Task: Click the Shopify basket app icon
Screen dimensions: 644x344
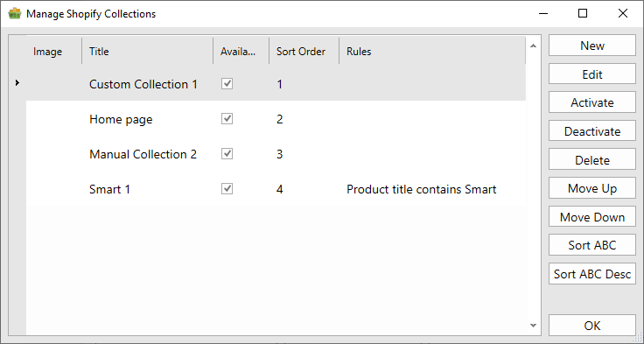Action: [15, 13]
